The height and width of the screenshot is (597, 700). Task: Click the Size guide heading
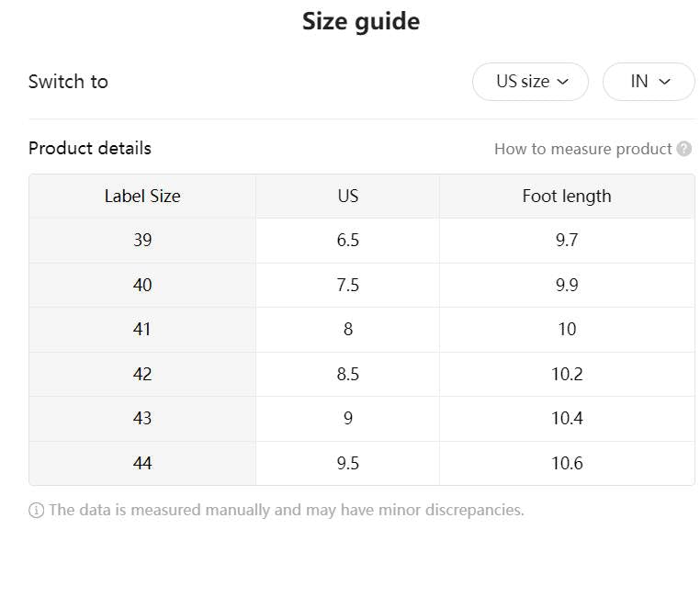tap(360, 21)
